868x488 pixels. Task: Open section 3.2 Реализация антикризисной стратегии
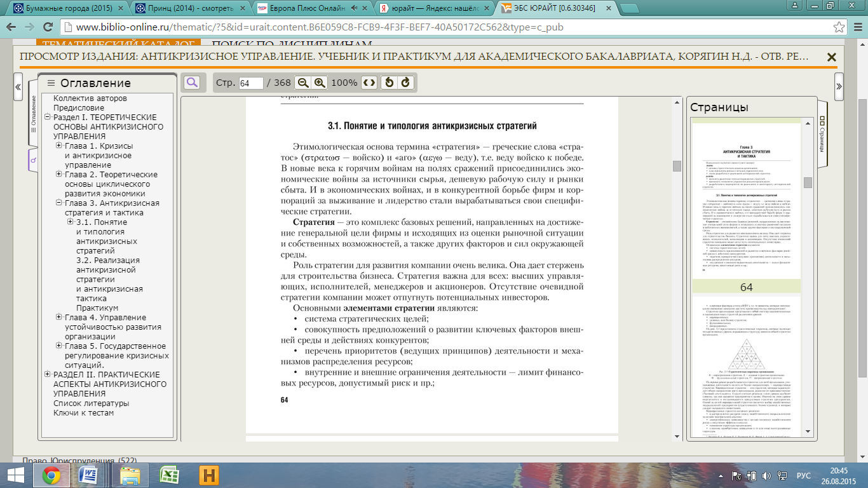click(x=108, y=280)
